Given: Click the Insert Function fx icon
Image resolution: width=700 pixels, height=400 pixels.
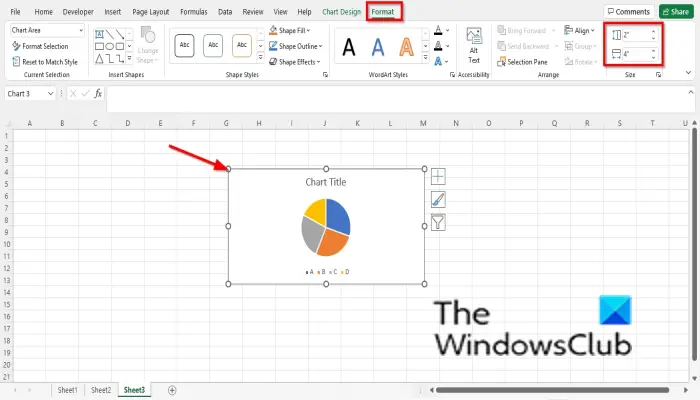Looking at the screenshot, I should (98, 93).
